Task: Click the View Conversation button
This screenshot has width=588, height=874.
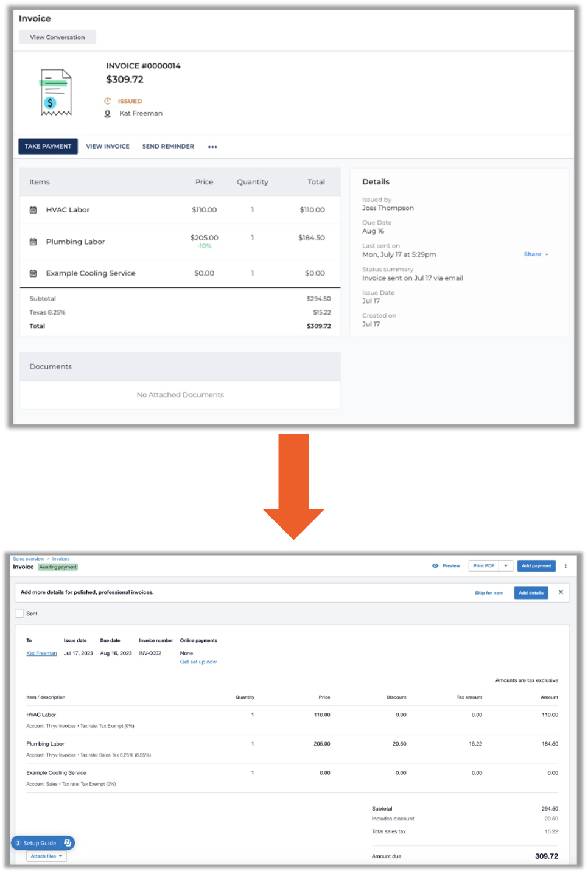Action: (57, 37)
